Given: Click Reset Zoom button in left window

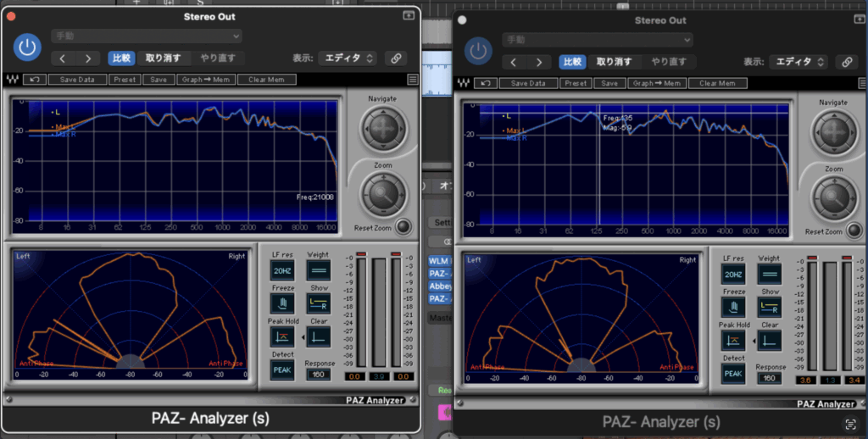Looking at the screenshot, I should pos(403,227).
